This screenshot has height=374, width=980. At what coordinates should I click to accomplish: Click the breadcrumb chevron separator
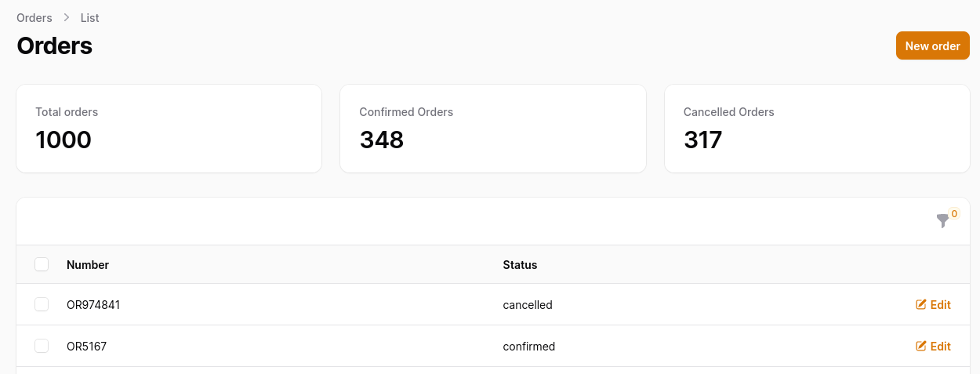[x=67, y=17]
